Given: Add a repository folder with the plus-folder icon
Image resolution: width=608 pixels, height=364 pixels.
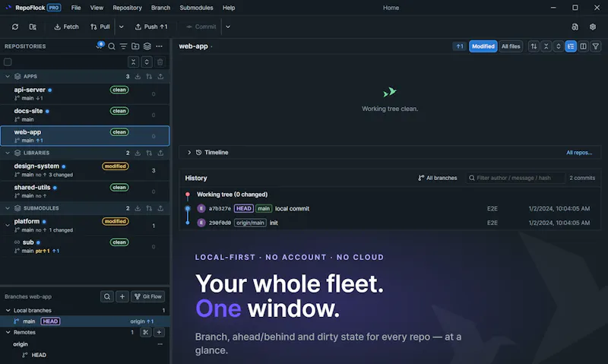Looking at the screenshot, I should (x=135, y=46).
